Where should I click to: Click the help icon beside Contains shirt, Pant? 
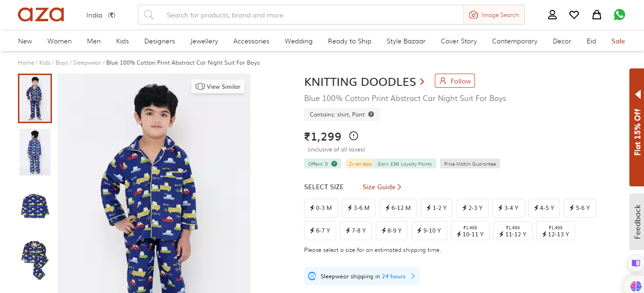[371, 114]
